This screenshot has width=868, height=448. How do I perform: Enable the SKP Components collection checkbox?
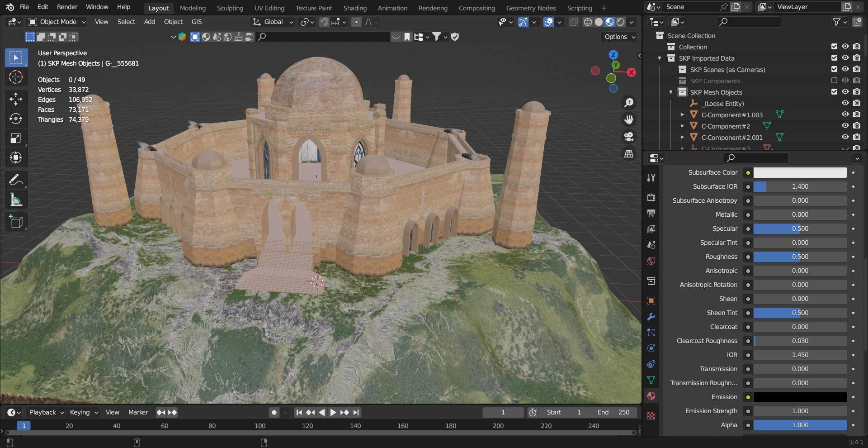tap(834, 81)
